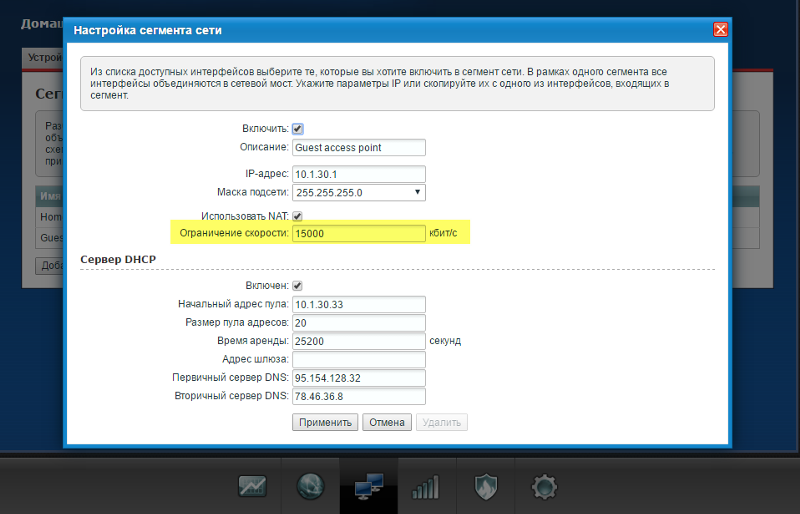Focus the IP-адрес field
Screen dimensions: 800x514
coord(359,174)
